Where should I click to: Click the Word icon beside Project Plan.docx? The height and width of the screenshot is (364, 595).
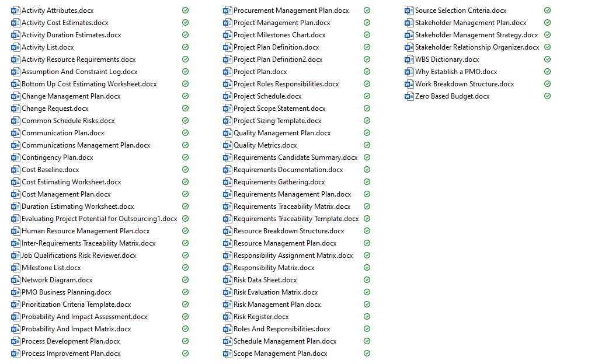[x=227, y=72]
